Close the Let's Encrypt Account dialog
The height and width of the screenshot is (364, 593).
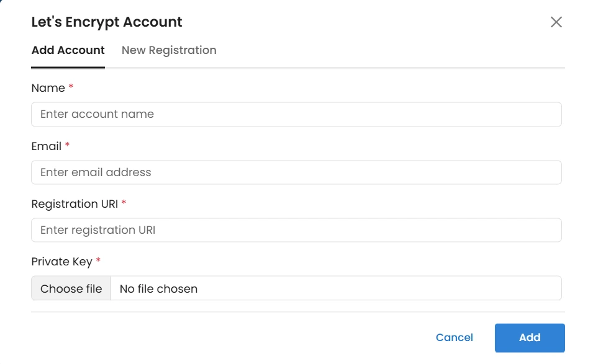click(x=556, y=22)
